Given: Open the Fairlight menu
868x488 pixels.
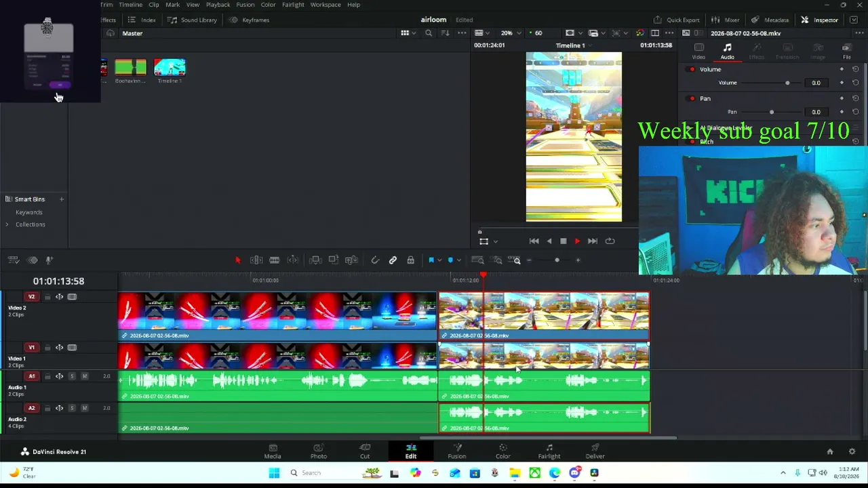Looking at the screenshot, I should (x=293, y=5).
